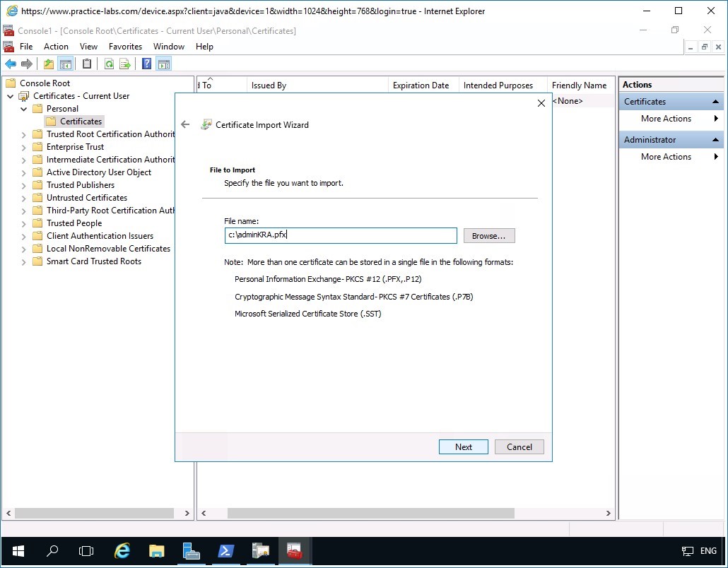Open Server Manager from the taskbar

click(191, 551)
